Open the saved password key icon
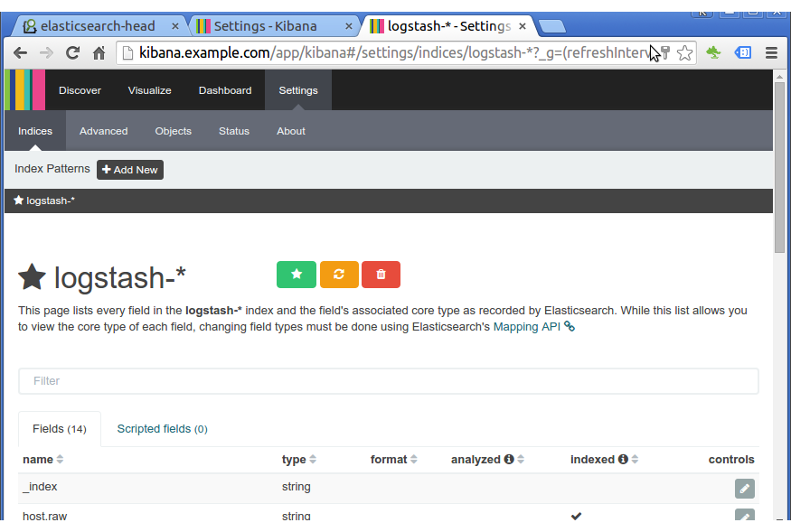 (665, 52)
